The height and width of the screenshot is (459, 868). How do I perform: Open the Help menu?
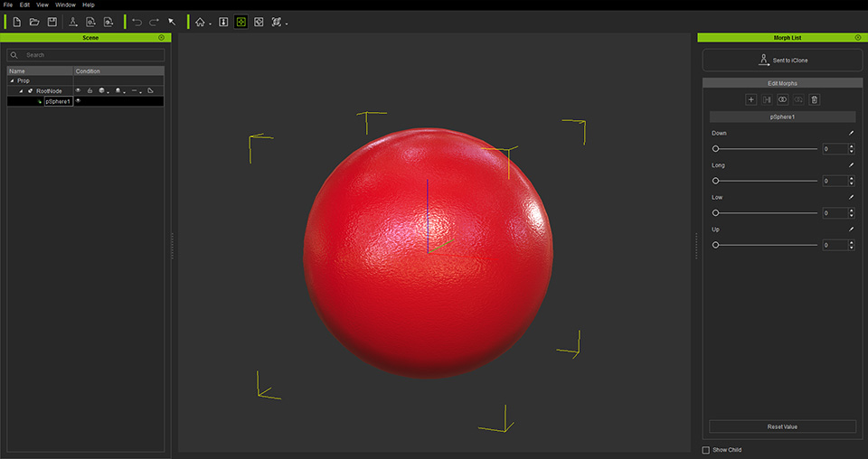pyautogui.click(x=89, y=5)
